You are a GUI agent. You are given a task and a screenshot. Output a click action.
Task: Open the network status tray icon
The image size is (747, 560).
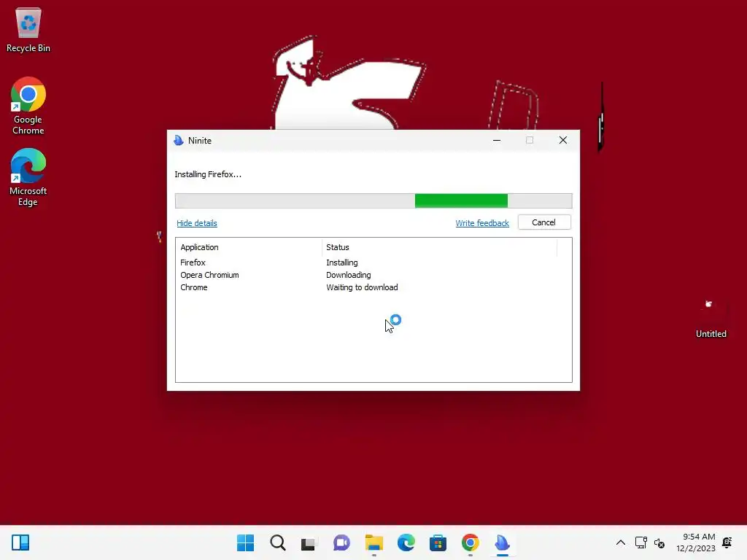click(640, 542)
